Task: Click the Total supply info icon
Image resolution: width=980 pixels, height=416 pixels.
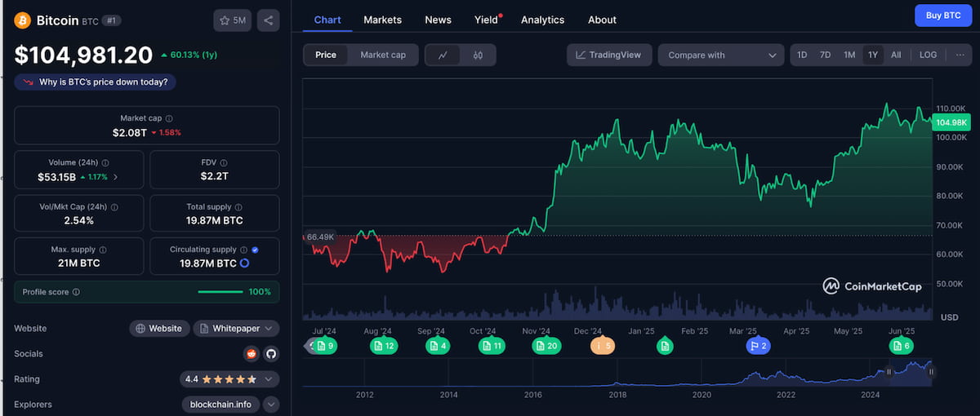Action: (x=238, y=207)
